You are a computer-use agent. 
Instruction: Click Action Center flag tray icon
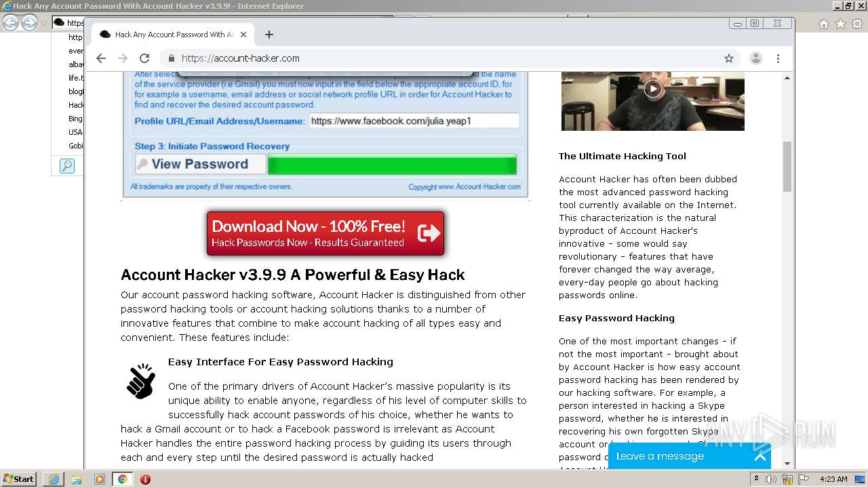coord(804,479)
